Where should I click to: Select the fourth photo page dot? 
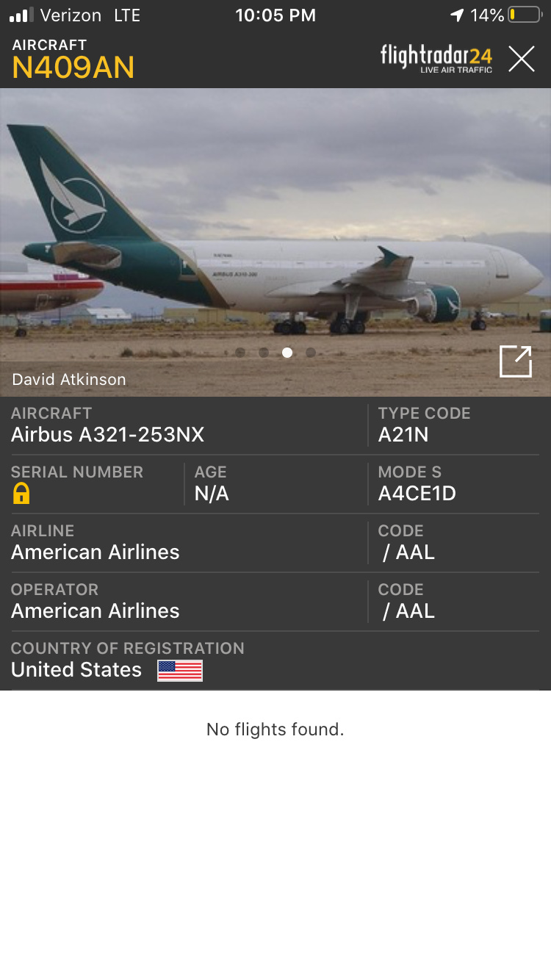tap(311, 353)
